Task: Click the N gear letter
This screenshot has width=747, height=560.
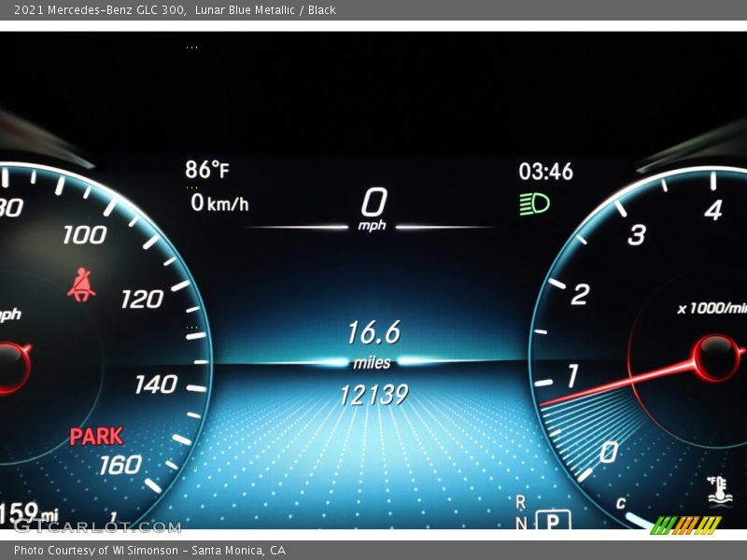Action: [x=521, y=524]
